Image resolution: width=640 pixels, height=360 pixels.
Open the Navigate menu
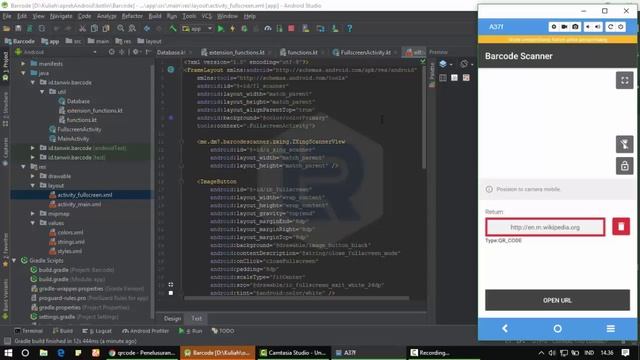pyautogui.click(x=61, y=16)
